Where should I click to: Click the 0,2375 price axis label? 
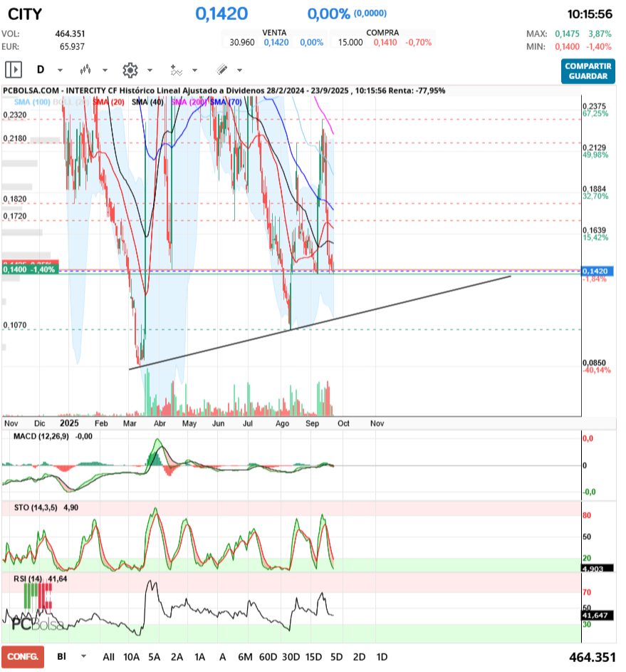[x=595, y=106]
